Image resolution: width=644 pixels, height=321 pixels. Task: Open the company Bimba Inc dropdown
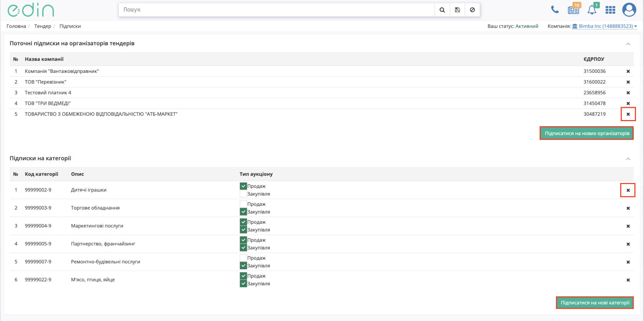coord(605,26)
